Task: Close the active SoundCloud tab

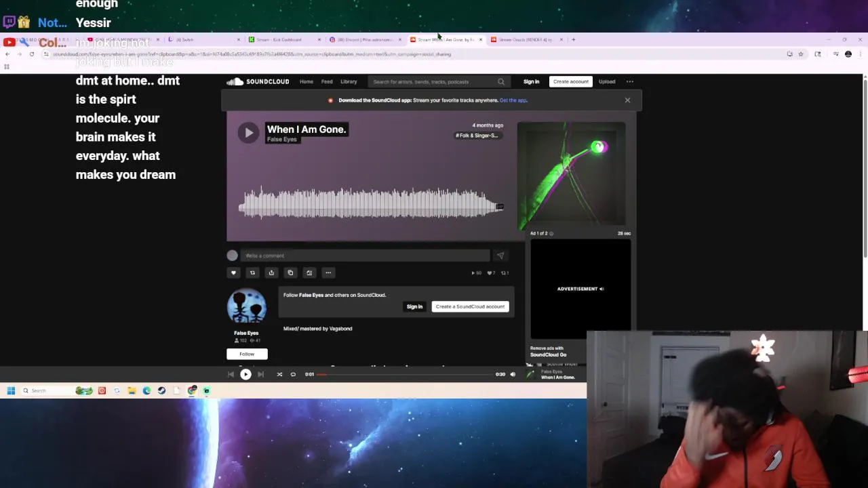Action: [481, 39]
